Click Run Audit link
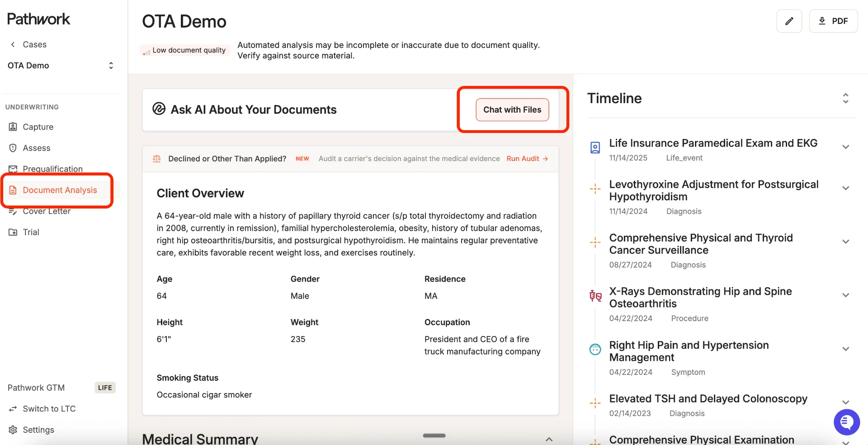 pos(527,159)
